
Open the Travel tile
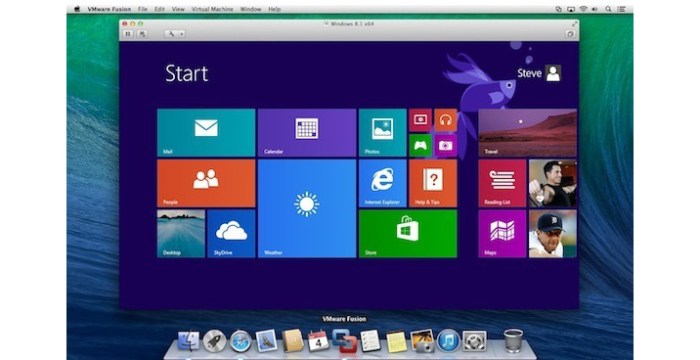(x=527, y=133)
